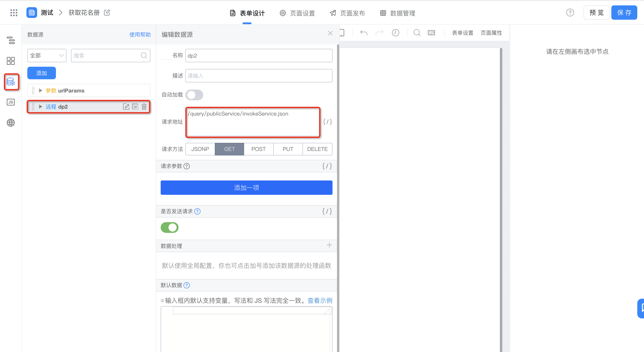Select PUT request method
Viewport: 644px width, 352px height.
288,149
